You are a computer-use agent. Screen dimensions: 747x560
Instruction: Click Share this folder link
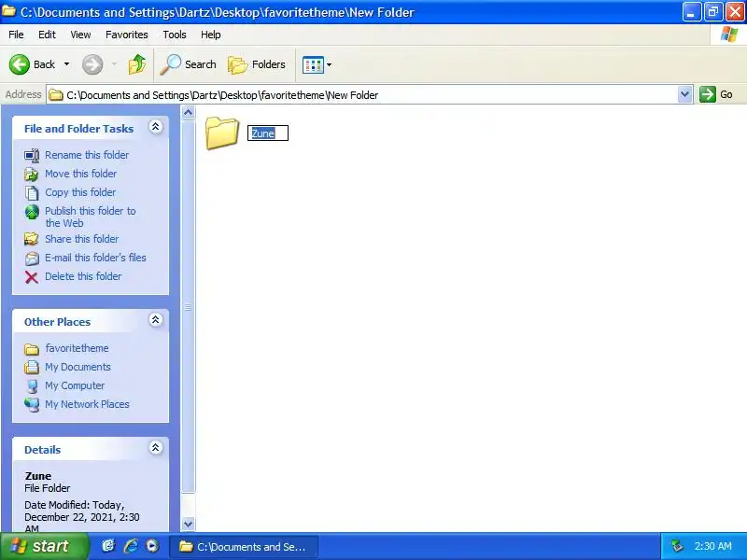pos(82,239)
